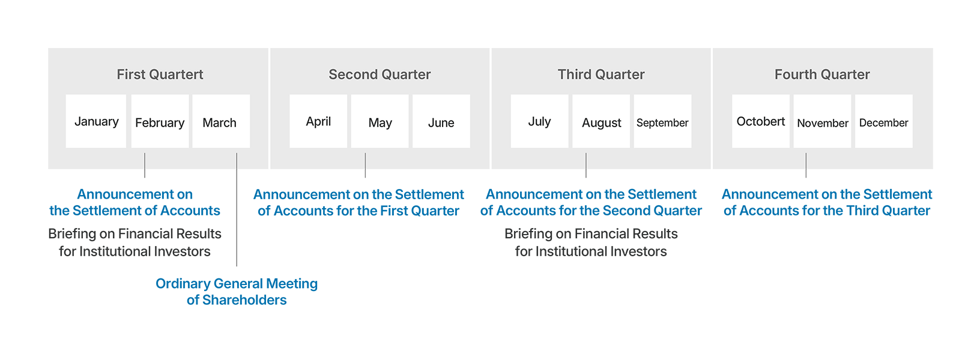Select the July month box

coord(539,121)
